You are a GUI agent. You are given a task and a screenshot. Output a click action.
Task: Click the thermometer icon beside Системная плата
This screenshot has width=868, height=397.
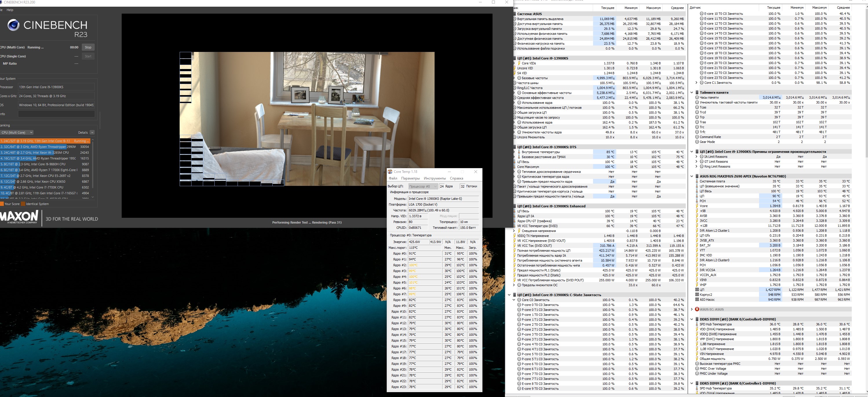[697, 181]
